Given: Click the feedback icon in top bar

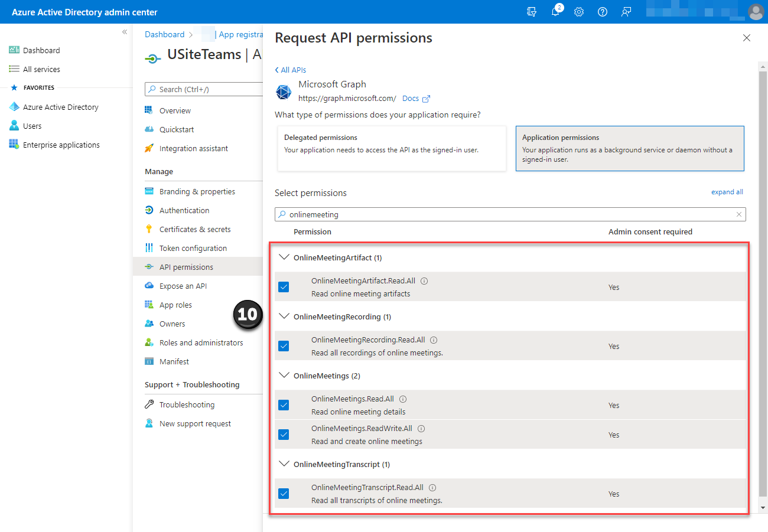Looking at the screenshot, I should pyautogui.click(x=626, y=12).
